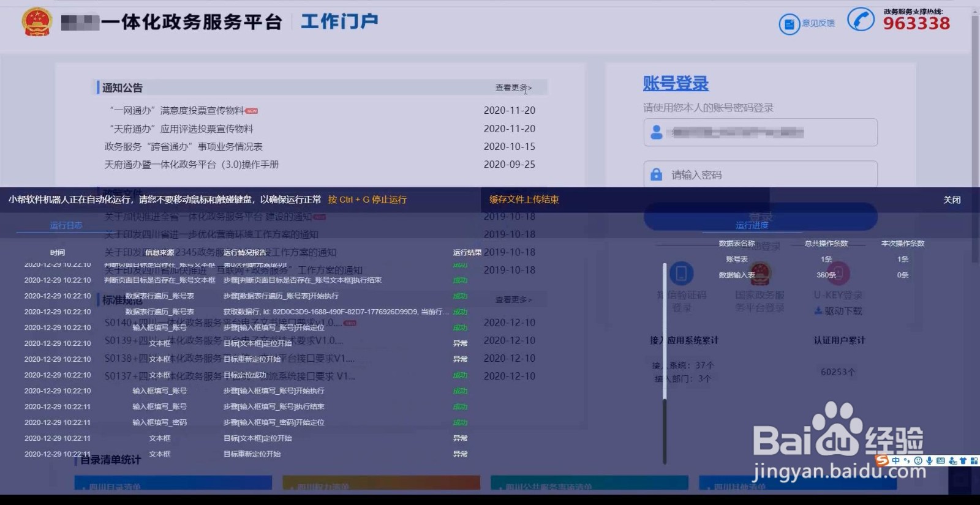Open the soft keyboard icon in the IME bar
This screenshot has height=505, width=980.
click(x=941, y=461)
